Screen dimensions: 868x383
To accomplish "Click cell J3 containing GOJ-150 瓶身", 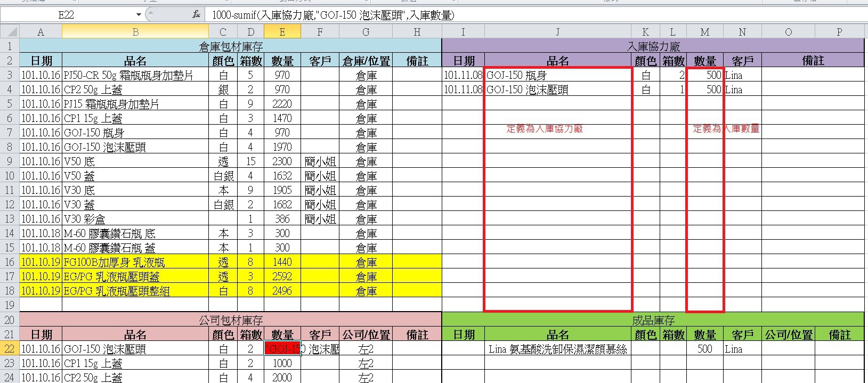I will [x=557, y=75].
